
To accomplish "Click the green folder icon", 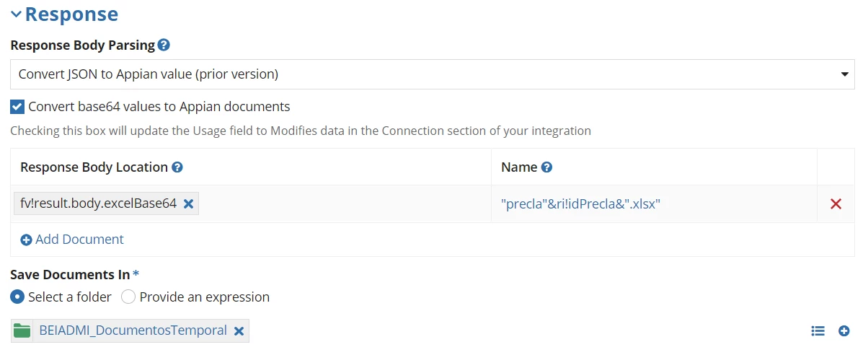I will tap(22, 330).
